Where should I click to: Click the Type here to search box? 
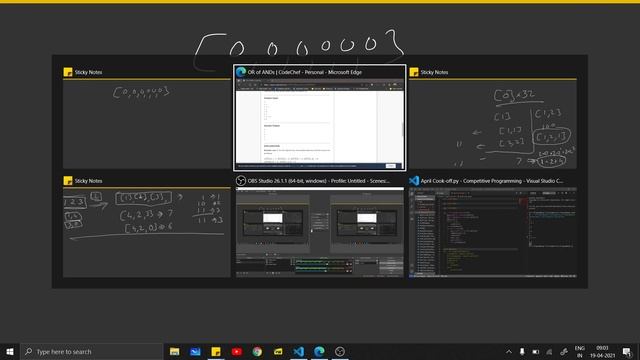[x=92, y=351]
